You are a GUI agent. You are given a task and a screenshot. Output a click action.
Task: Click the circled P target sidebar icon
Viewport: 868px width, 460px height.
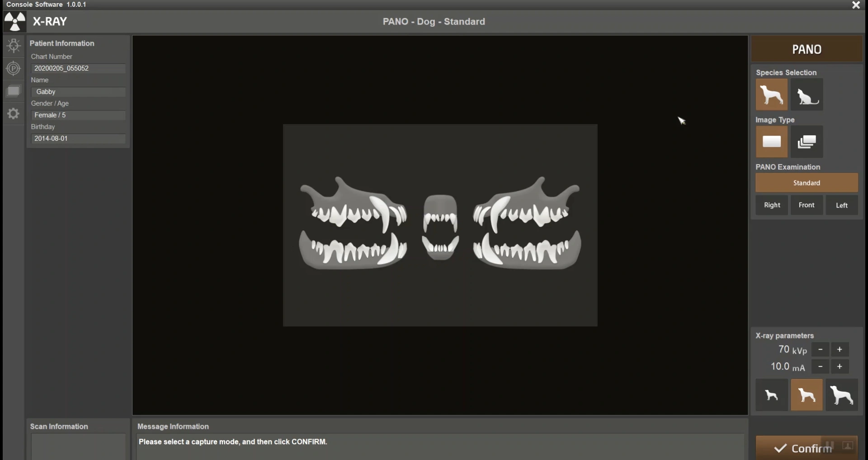click(14, 68)
